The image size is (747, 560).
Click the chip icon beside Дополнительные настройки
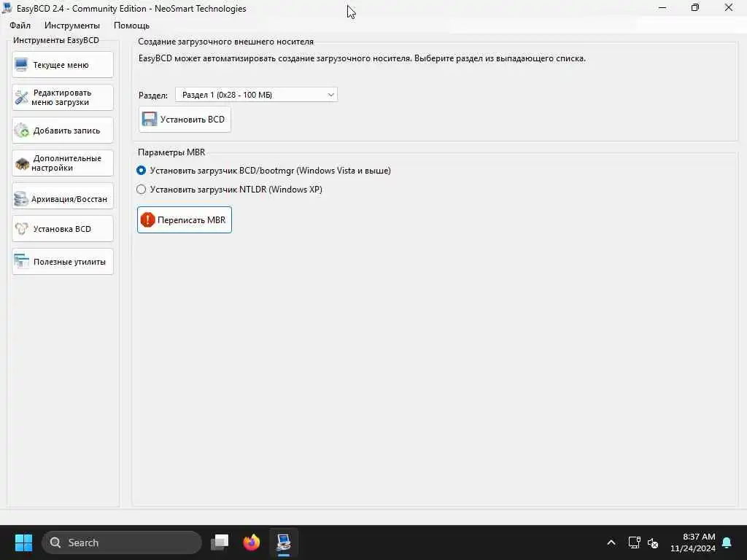tap(22, 164)
